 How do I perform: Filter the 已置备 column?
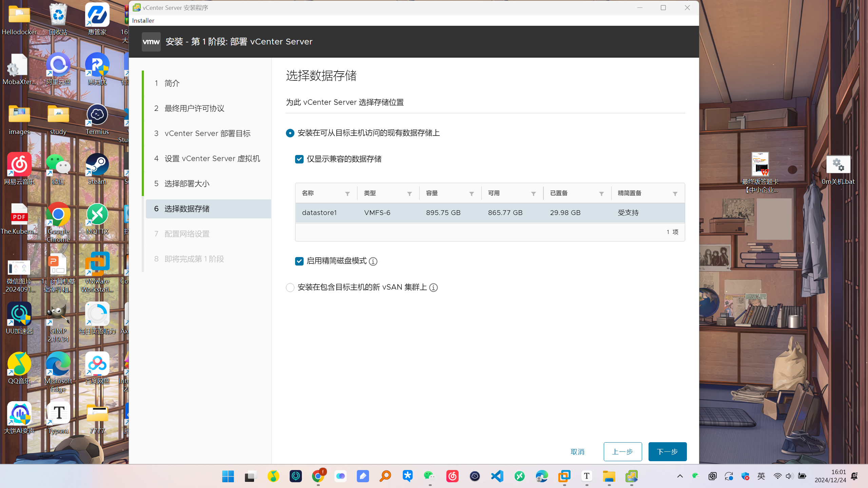(601, 194)
